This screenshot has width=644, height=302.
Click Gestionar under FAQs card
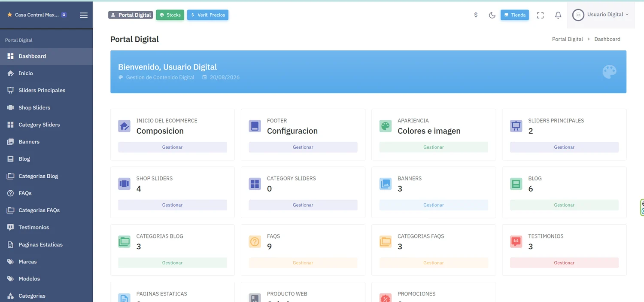click(303, 263)
